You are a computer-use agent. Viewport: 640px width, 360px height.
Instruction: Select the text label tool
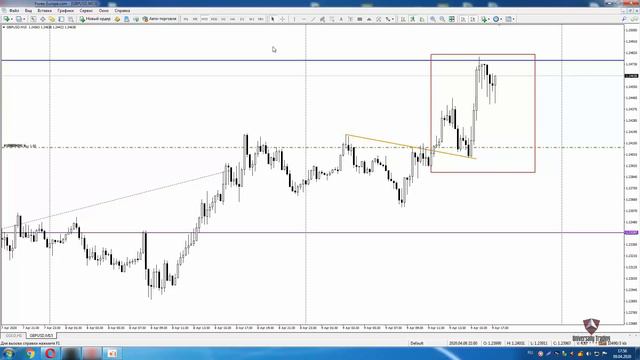point(350,19)
